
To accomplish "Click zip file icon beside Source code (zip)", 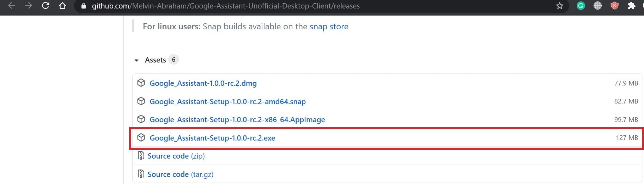I will pyautogui.click(x=141, y=156).
